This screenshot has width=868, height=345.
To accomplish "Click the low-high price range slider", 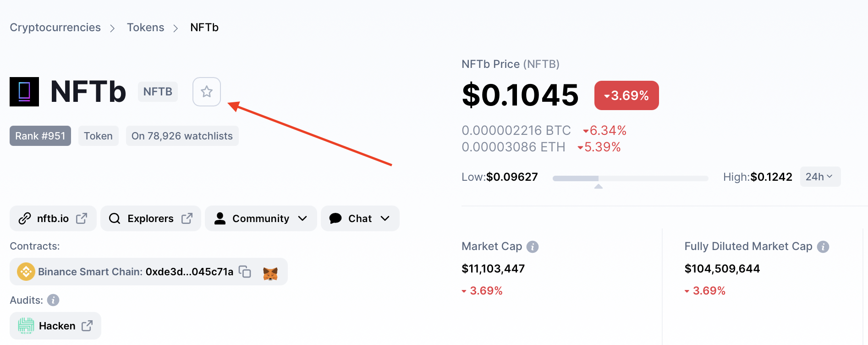I will coord(630,178).
